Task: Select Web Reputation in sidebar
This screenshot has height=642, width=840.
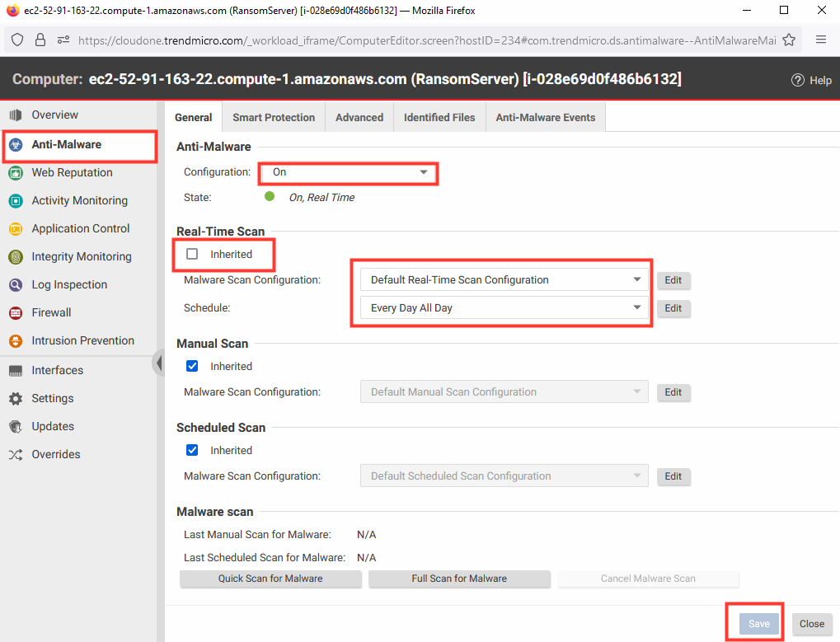Action: point(73,173)
